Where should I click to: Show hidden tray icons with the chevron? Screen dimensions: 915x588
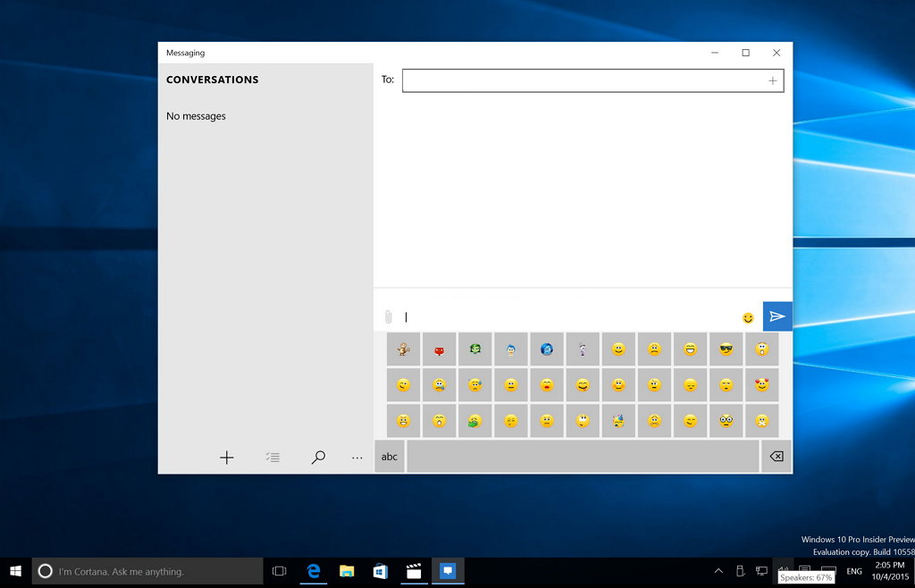click(x=718, y=571)
